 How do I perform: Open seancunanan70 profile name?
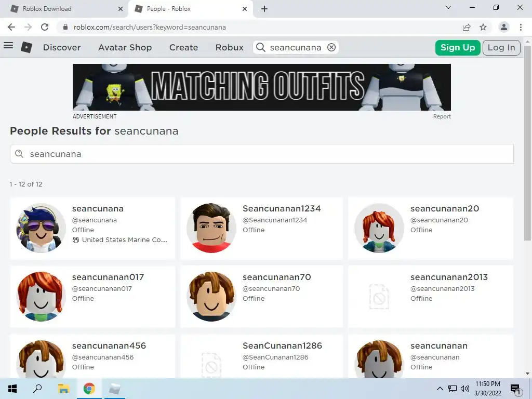(x=277, y=277)
